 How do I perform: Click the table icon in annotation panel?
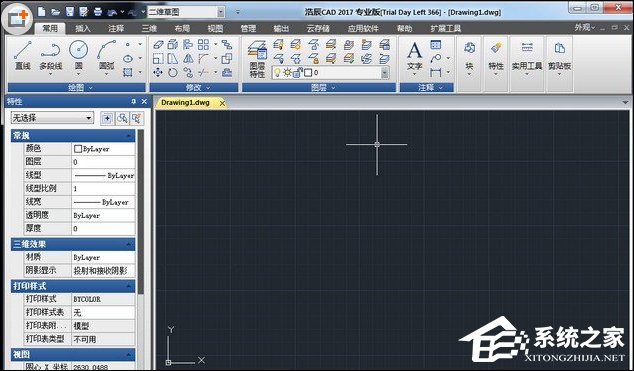pos(435,44)
